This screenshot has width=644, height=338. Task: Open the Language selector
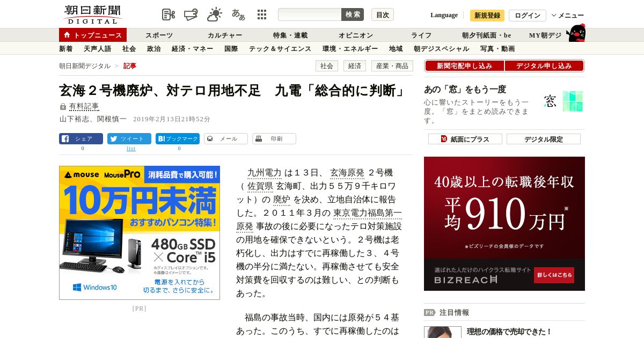tap(444, 15)
